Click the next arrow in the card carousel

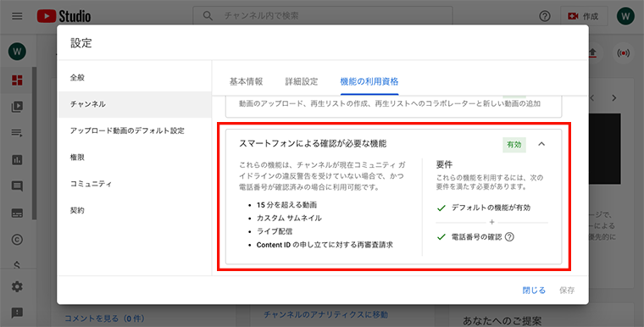[614, 98]
